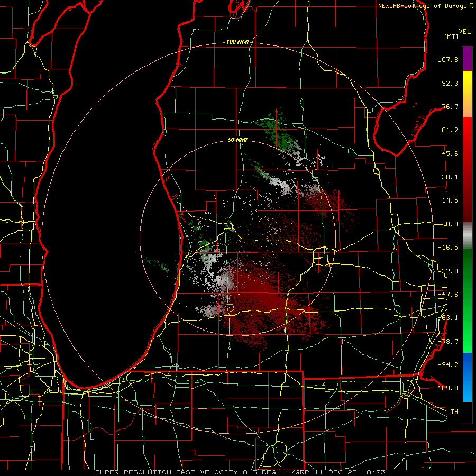The image size is (476, 476).
Task: Click the VEL legend title
Action: click(465, 32)
